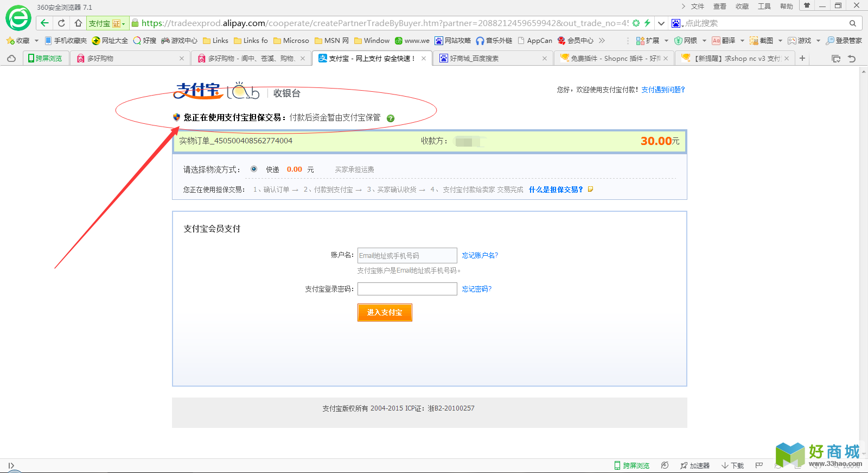Expand the 截图 dropdown arrow
868x473 pixels.
780,41
